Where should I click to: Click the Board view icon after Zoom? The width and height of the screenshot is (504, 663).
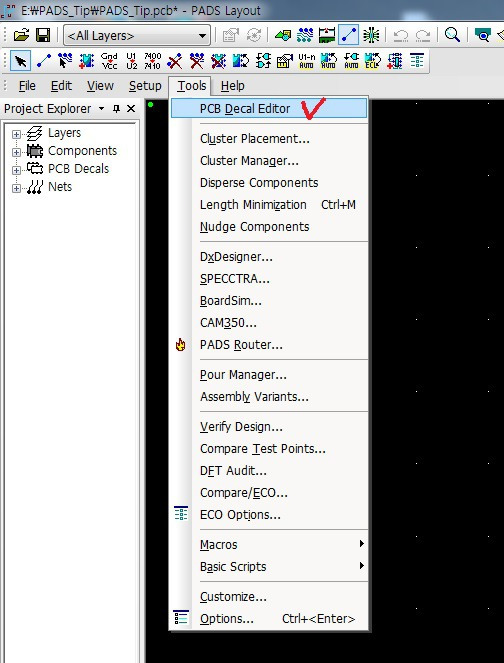click(x=482, y=35)
